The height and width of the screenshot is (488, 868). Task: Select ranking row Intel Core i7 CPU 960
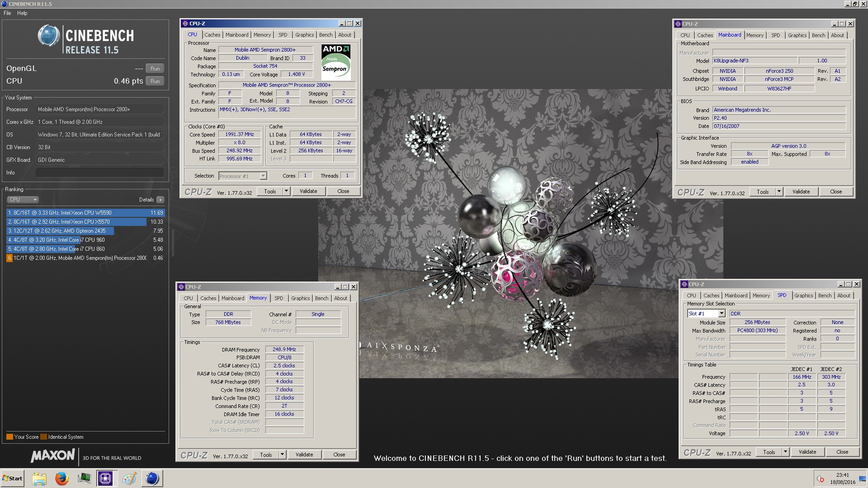tap(85, 240)
